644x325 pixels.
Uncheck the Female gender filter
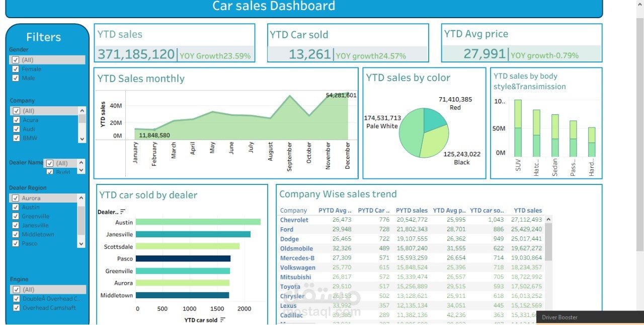click(x=16, y=69)
